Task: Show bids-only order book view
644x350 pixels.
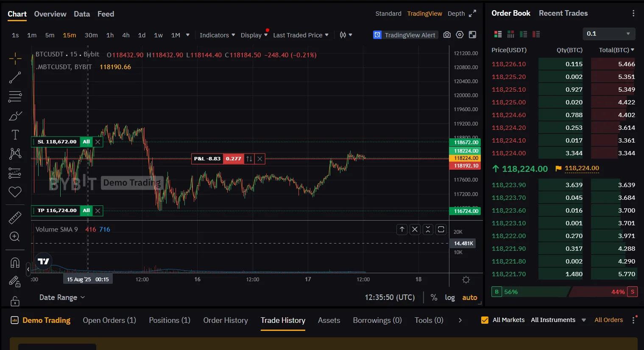Action: click(x=524, y=34)
